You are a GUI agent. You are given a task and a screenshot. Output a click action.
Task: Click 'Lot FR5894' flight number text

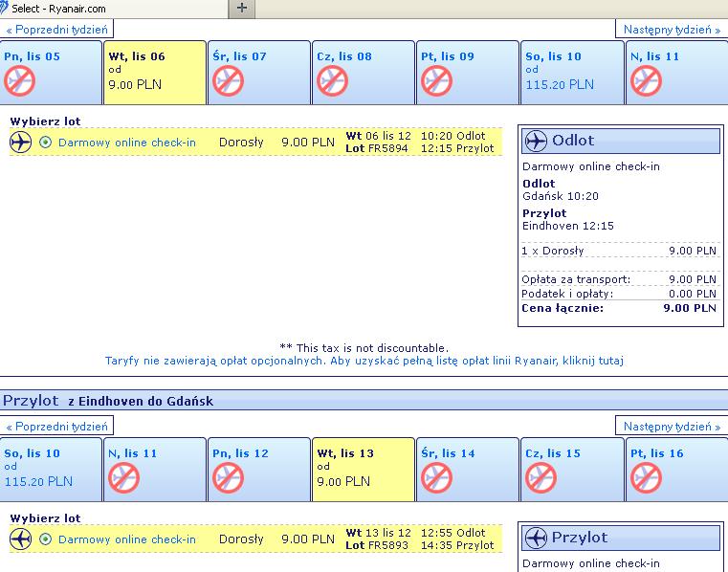pos(377,148)
